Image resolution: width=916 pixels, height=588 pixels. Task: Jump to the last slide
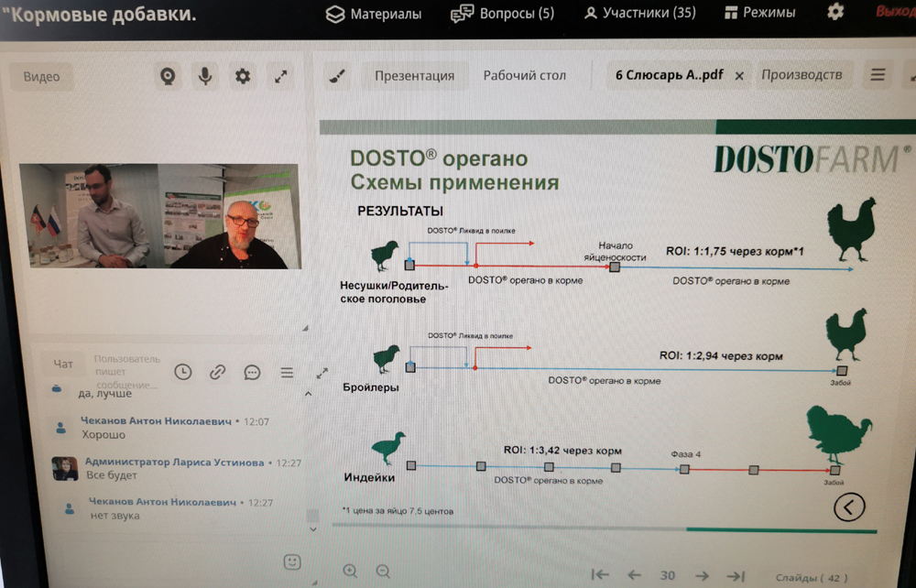(x=736, y=576)
